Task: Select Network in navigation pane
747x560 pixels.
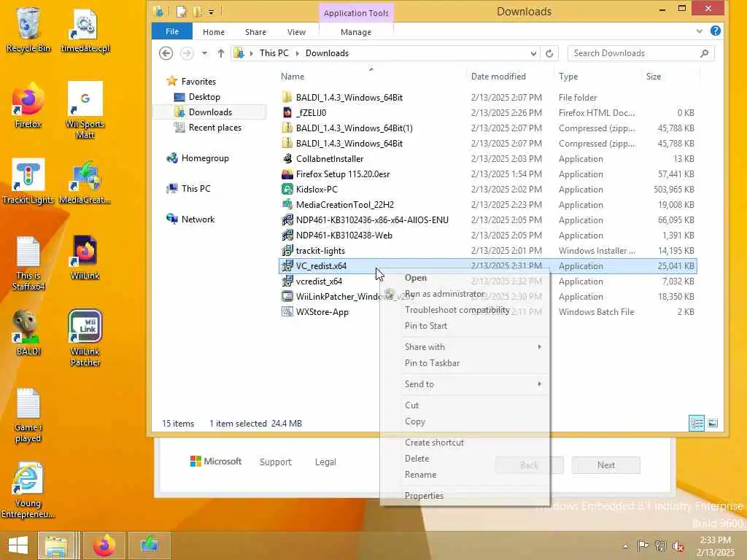Action: tap(198, 219)
